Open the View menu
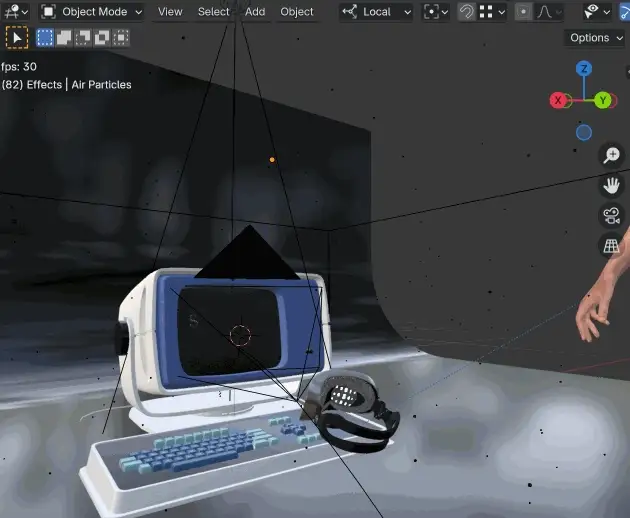 tap(170, 12)
